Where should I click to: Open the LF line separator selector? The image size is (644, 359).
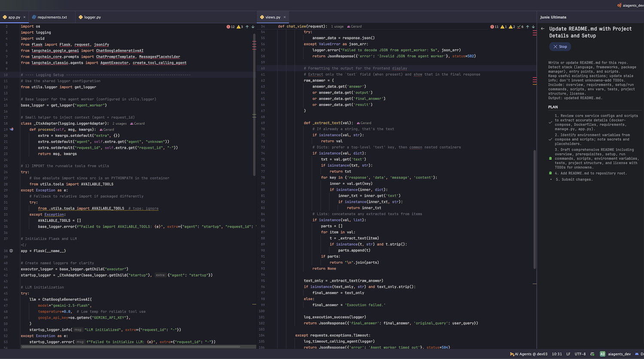point(568,354)
